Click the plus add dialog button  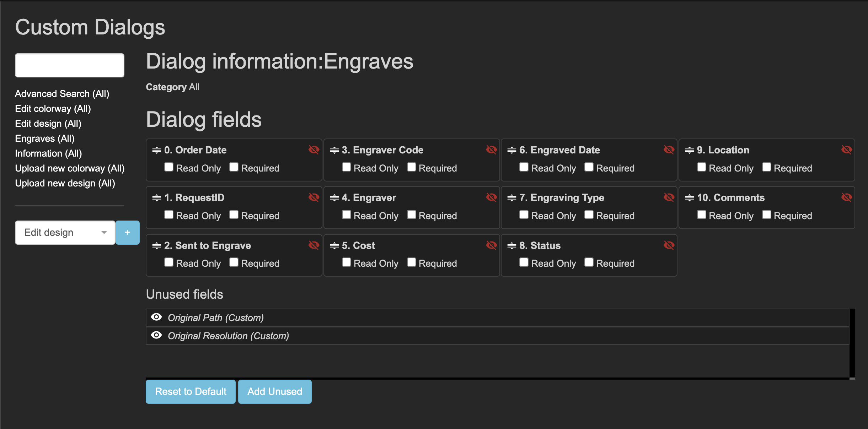coord(127,233)
